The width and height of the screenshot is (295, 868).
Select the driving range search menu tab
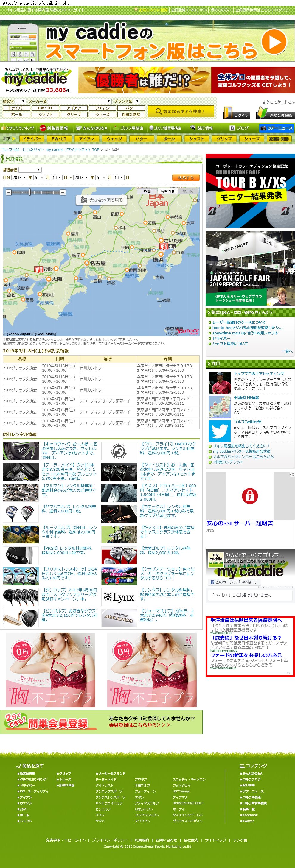click(x=166, y=128)
